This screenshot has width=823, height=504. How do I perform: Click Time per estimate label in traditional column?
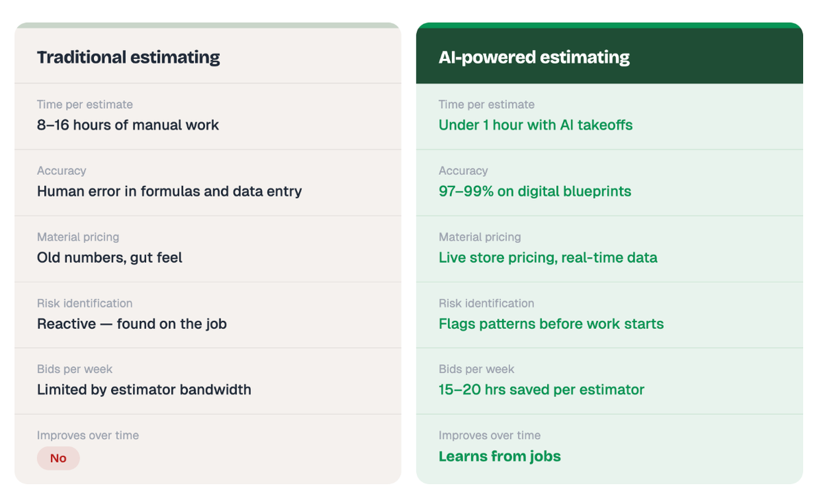click(85, 104)
